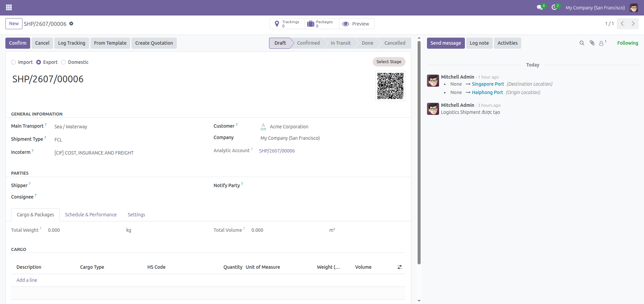This screenshot has height=304, width=644.
Task: Set status to Confirmed in the status bar
Action: point(308,43)
